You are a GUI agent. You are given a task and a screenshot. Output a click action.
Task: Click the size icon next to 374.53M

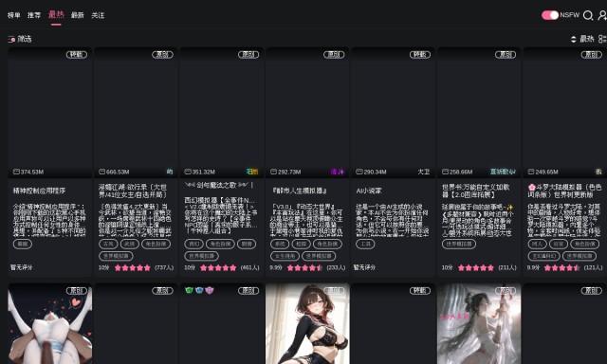tap(16, 172)
